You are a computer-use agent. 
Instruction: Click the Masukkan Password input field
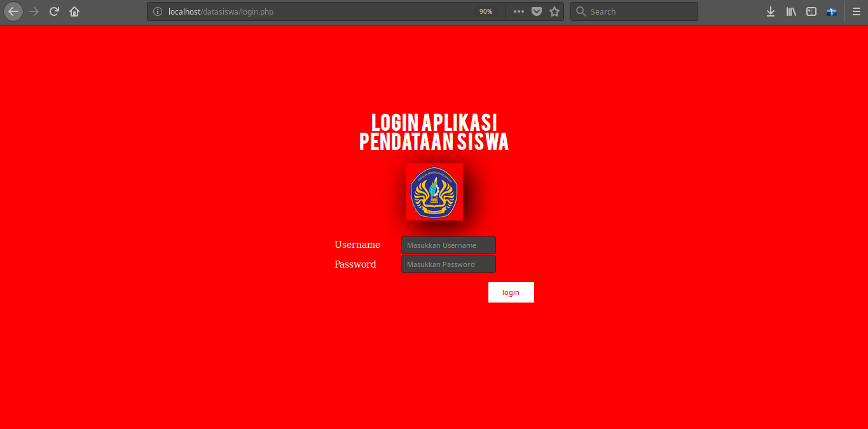[x=448, y=264]
